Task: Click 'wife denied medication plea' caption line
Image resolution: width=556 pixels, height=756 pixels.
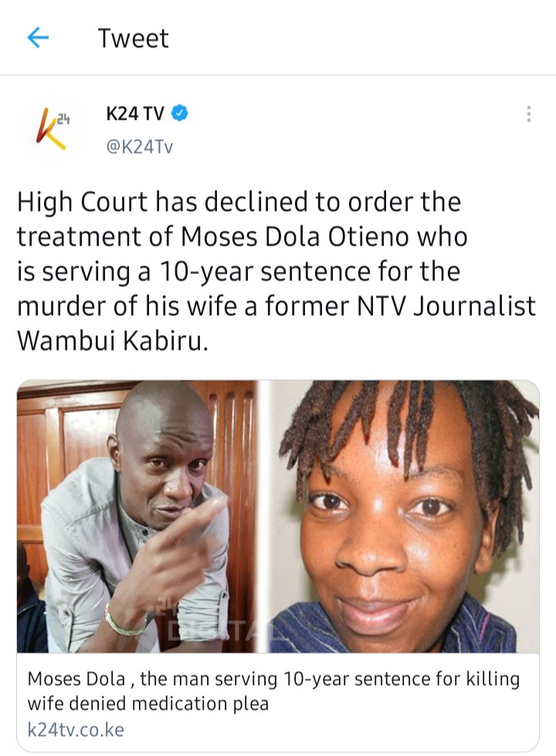Action: [147, 703]
